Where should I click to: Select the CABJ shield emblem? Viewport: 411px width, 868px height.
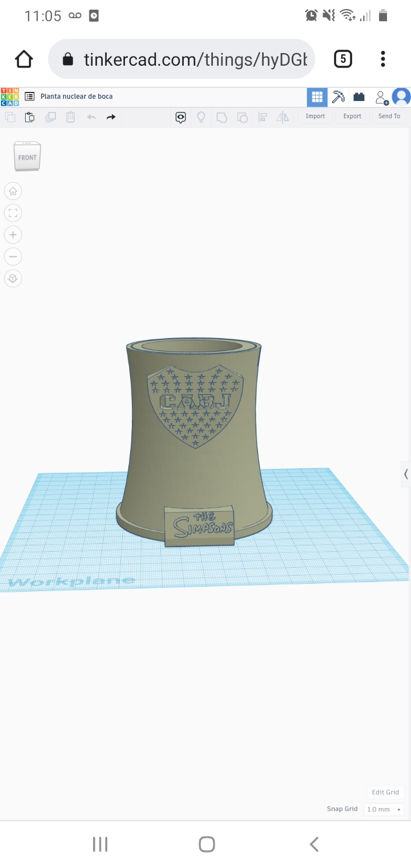[195, 406]
